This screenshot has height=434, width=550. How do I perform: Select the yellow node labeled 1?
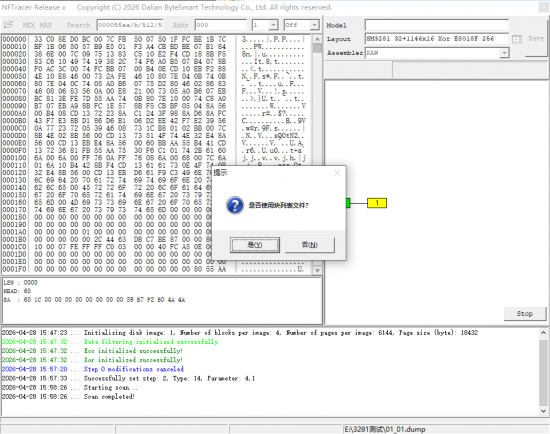point(377,203)
